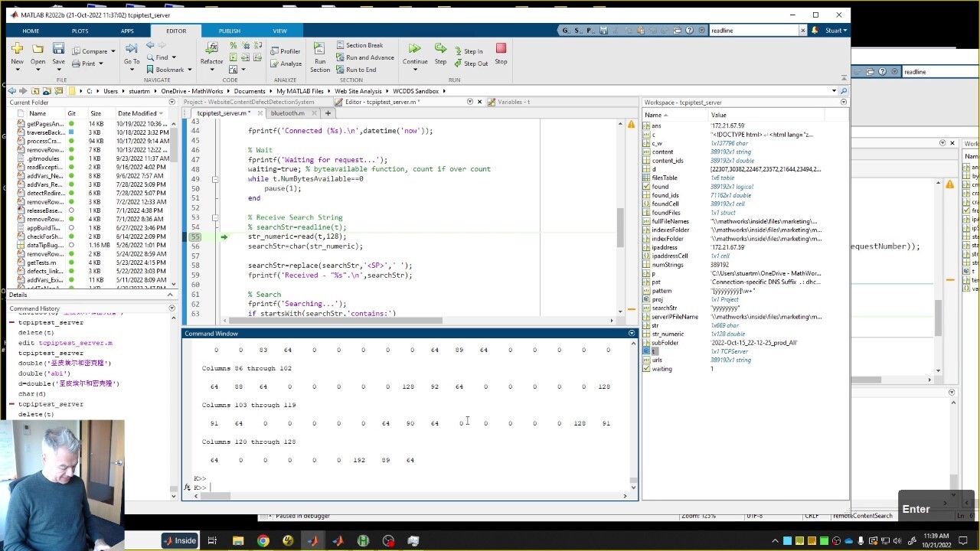Collapse the code fold at line 49

pos(215,179)
